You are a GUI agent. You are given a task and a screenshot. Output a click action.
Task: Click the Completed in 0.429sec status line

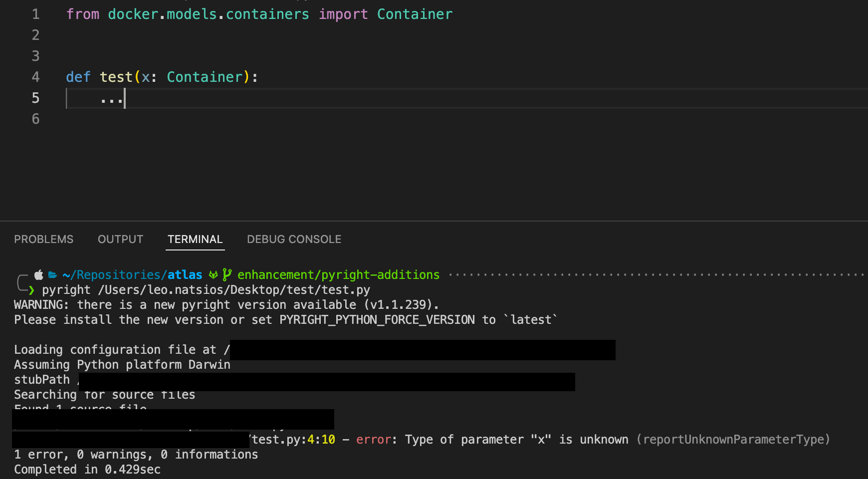[x=87, y=469]
